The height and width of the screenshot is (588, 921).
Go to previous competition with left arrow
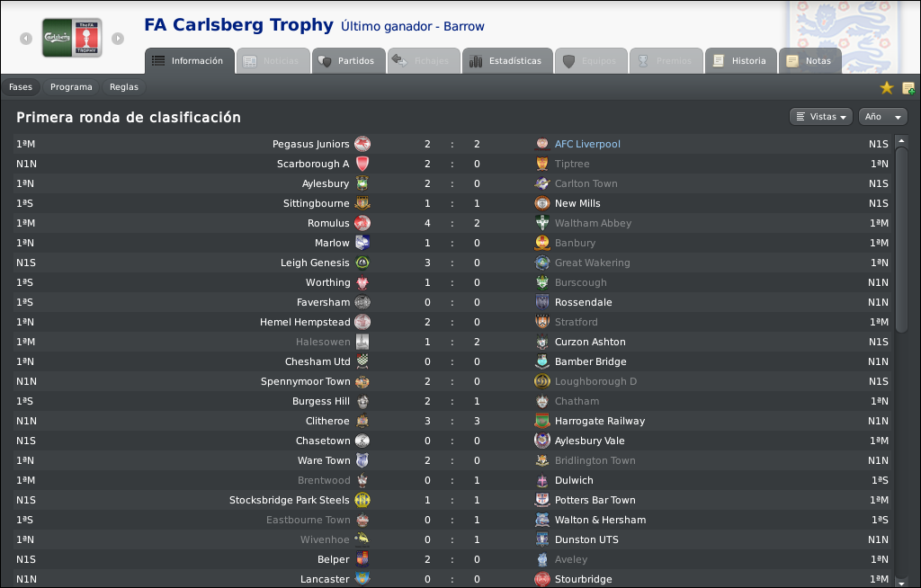tap(26, 38)
